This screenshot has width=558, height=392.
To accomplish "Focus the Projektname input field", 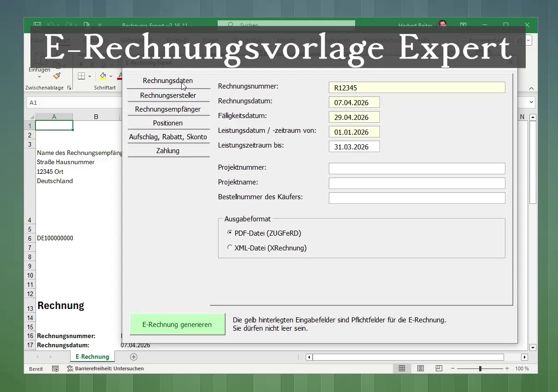I will click(417, 183).
